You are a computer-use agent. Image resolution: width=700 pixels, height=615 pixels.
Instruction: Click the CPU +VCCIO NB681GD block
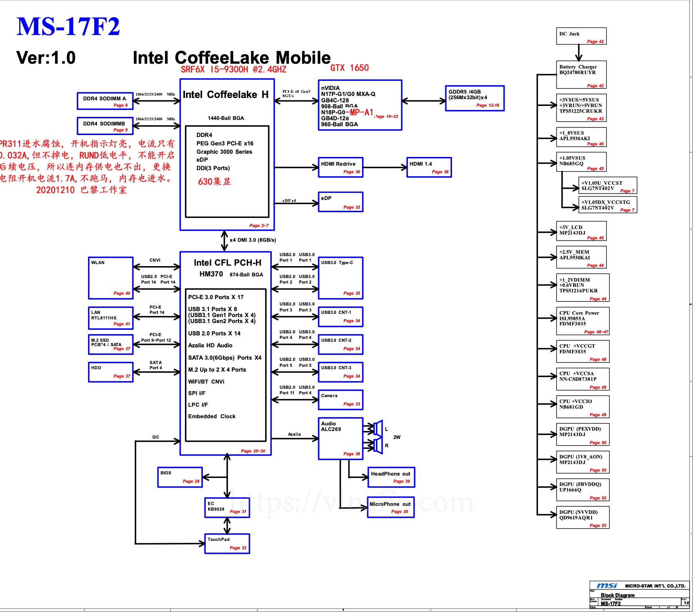coord(583,407)
